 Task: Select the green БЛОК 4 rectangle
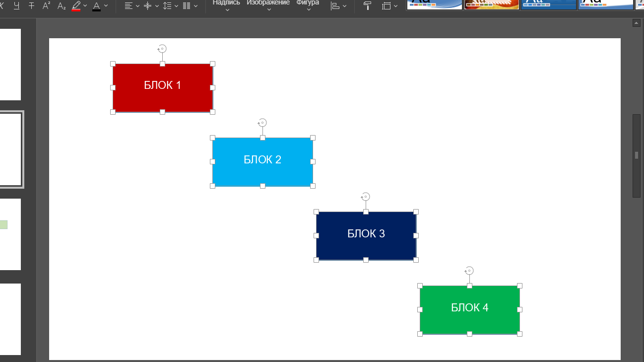tap(470, 310)
